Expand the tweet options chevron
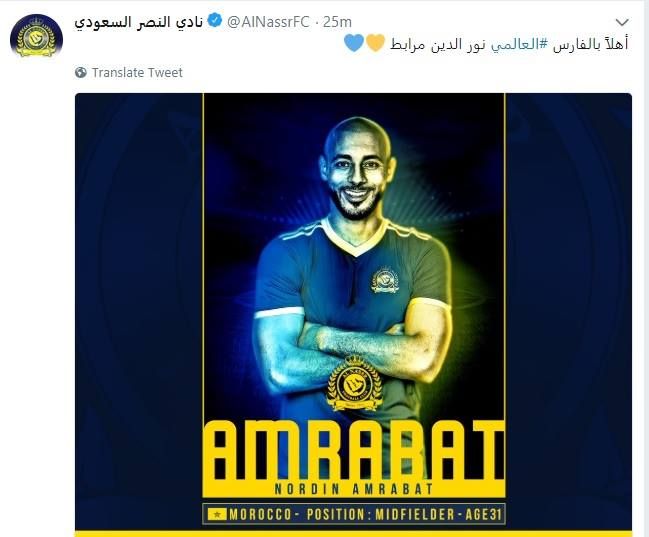The width and height of the screenshot is (649, 537). (622, 22)
